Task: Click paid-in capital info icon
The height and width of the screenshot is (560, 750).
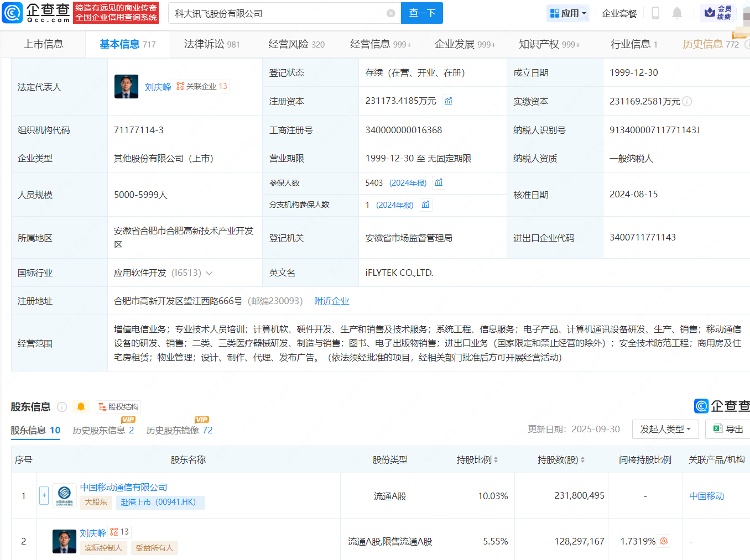Action: pos(687,101)
